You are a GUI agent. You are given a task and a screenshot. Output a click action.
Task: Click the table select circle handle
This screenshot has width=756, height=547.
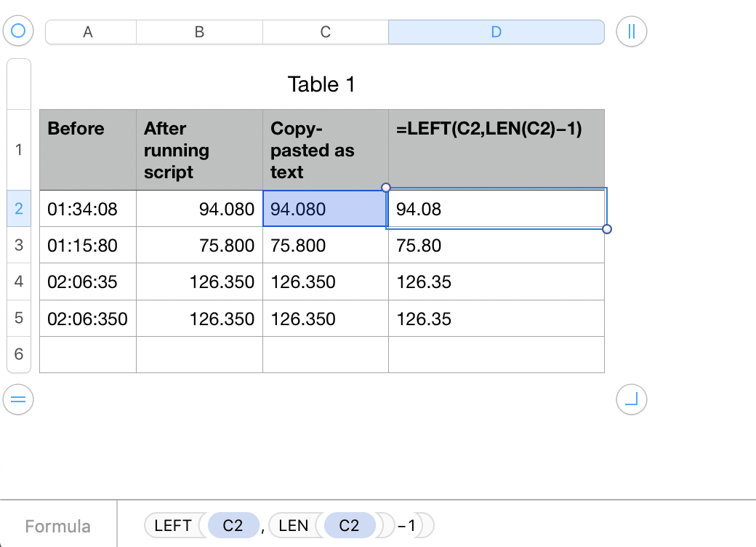(x=19, y=31)
